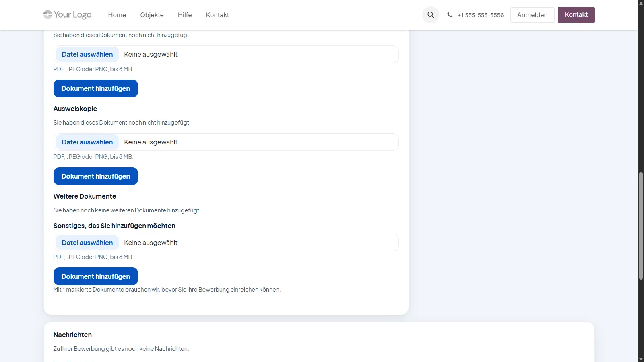Choose file for Ausweiskopie

[87, 142]
